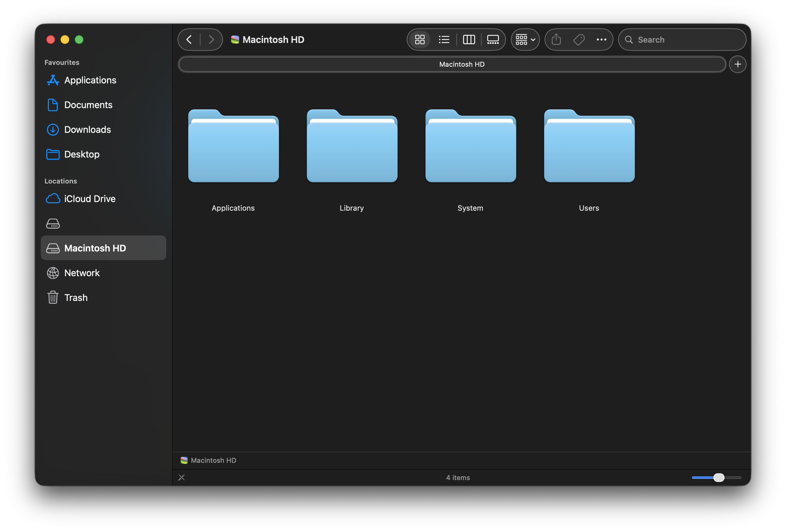786x532 pixels.
Task: Select the Users folder icon
Action: (589, 146)
